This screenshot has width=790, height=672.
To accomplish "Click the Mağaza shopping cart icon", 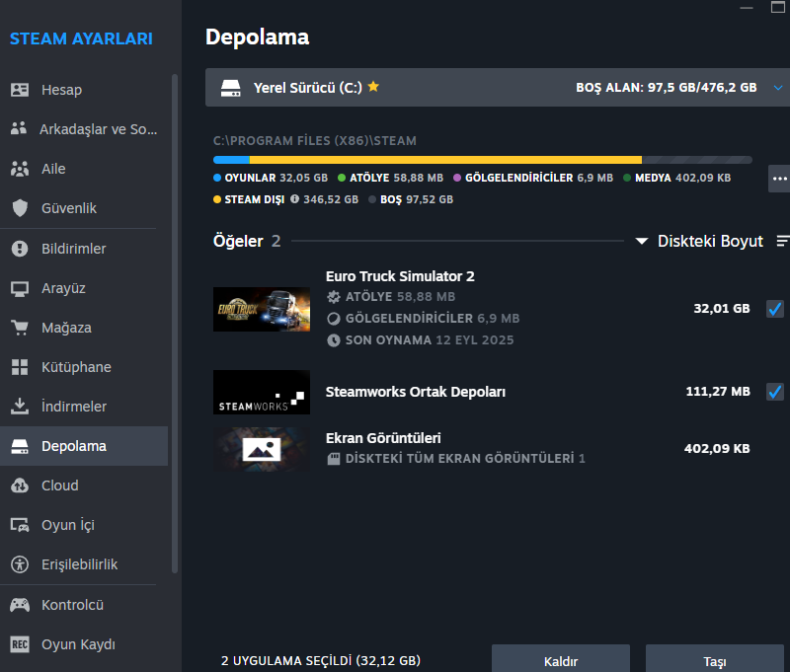I will (x=20, y=328).
